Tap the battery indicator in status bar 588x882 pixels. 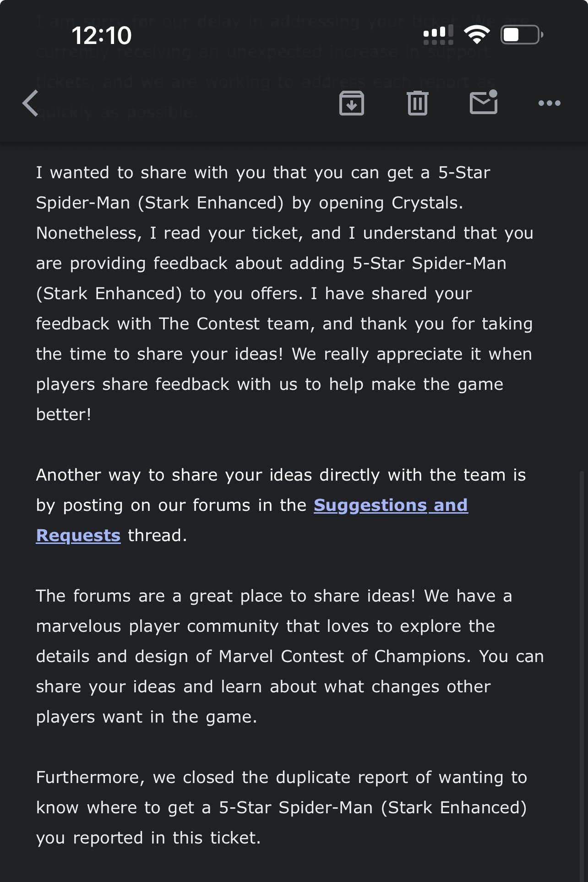pos(522,35)
